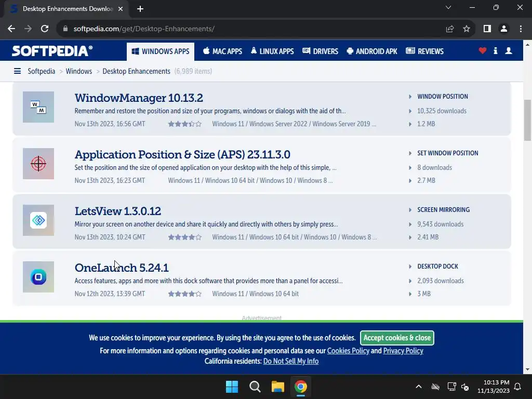Click Do Not Sell My Info link
This screenshot has width=532, height=399.
point(291,361)
